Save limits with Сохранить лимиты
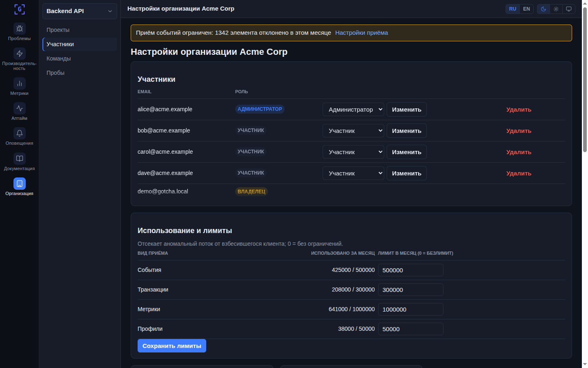588x368 pixels. tap(172, 346)
